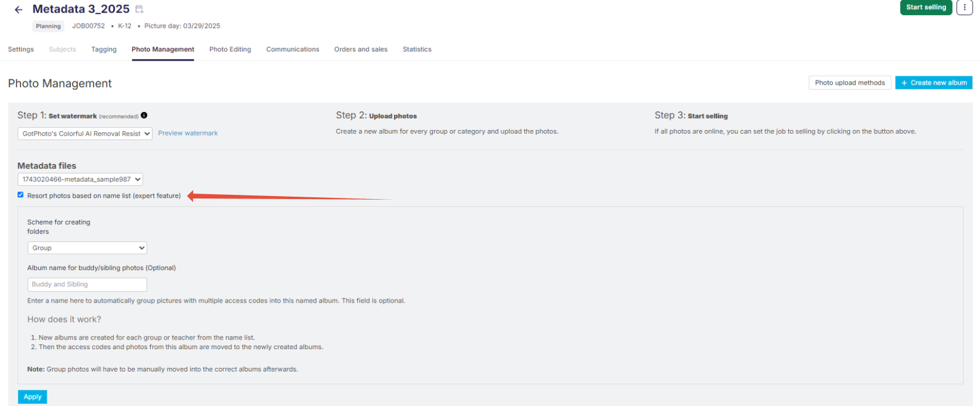Go back using the left arrow icon
The image size is (980, 406).
click(x=19, y=10)
